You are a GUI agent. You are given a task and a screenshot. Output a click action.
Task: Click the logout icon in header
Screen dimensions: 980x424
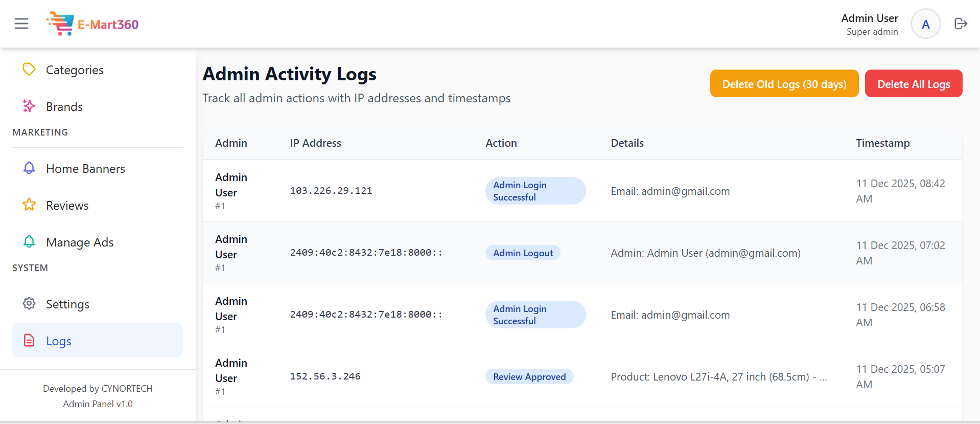961,24
